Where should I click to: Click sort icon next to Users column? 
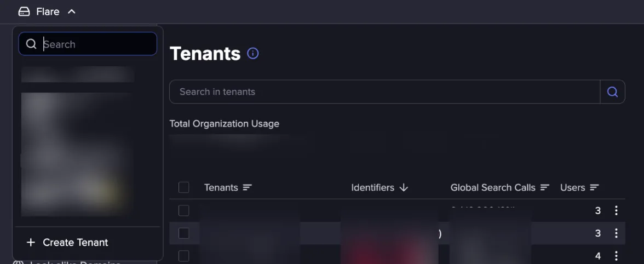click(594, 188)
